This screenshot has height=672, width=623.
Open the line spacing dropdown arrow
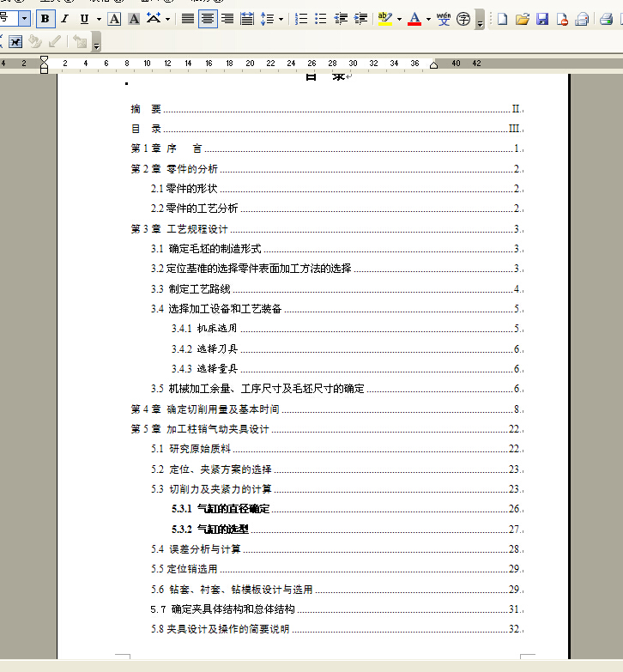(x=281, y=19)
